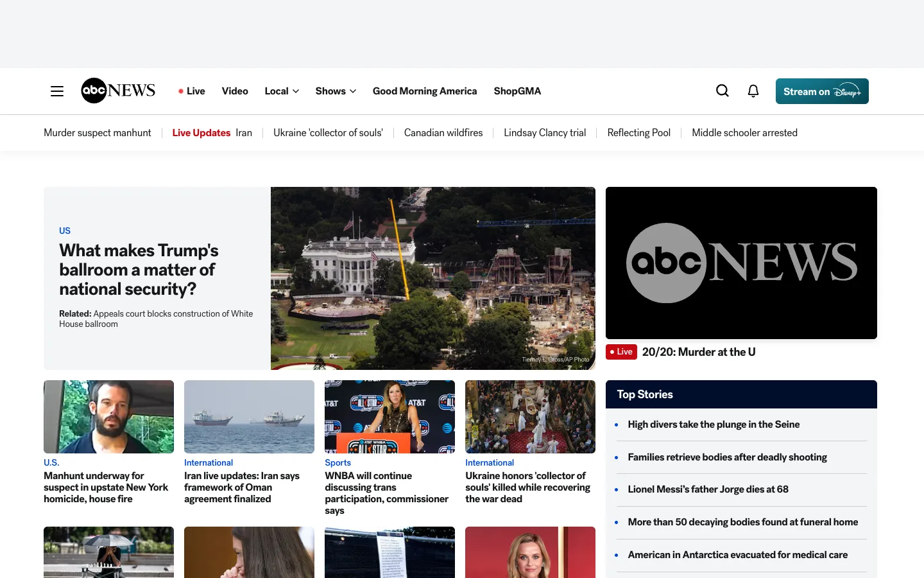Image resolution: width=924 pixels, height=578 pixels.
Task: Click the ships at sea thumbnail
Action: (249, 417)
